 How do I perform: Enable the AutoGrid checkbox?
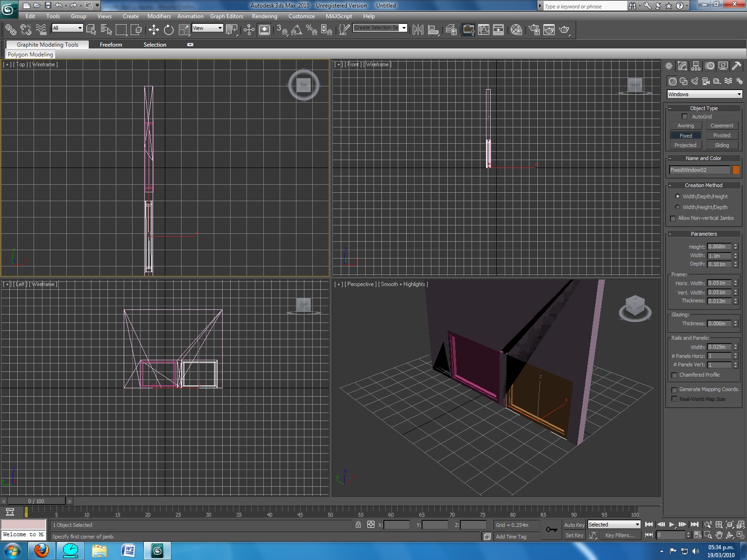(x=685, y=117)
